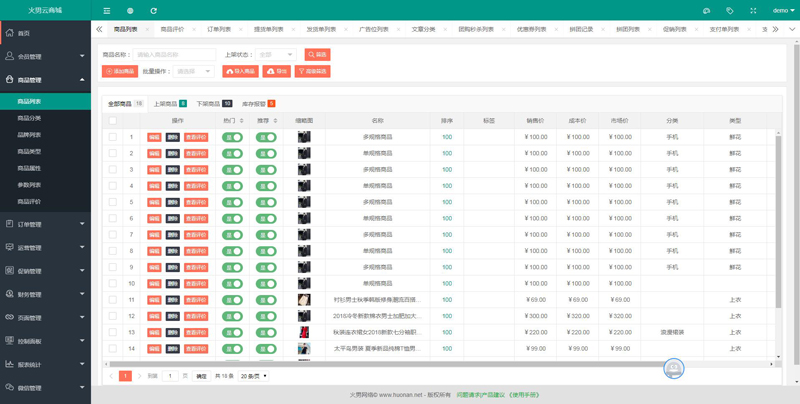This screenshot has width=800, height=404.
Task: Click the 导入商品 button
Action: pyautogui.click(x=240, y=71)
